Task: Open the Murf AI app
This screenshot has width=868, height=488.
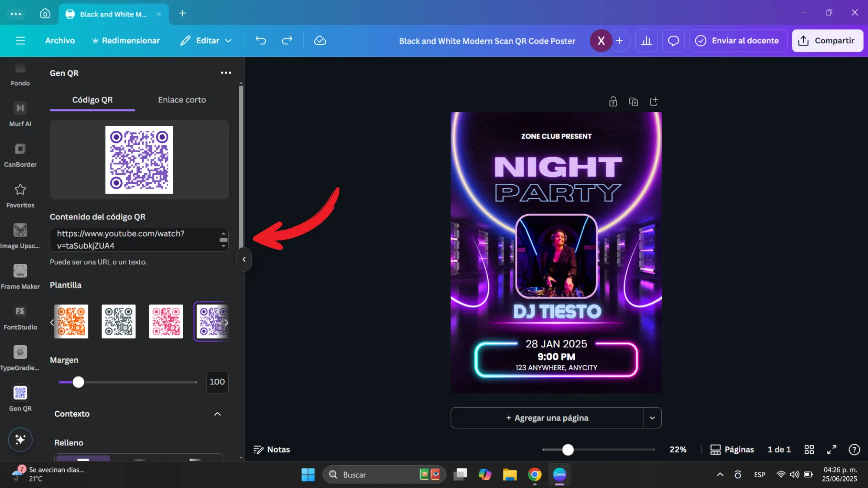Action: click(x=20, y=114)
